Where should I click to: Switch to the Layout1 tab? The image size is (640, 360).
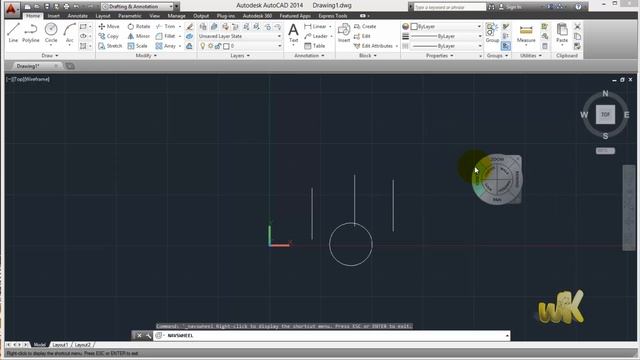tap(60, 345)
